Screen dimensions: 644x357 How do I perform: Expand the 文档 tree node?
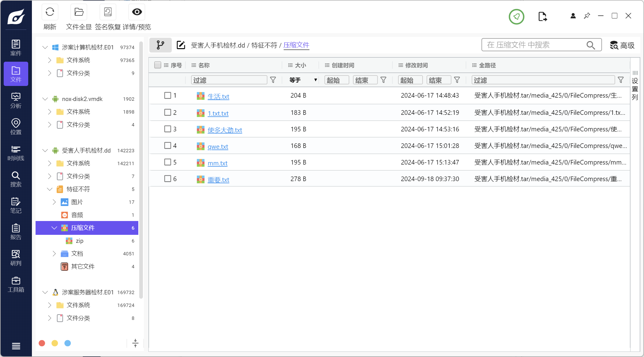[54, 254]
